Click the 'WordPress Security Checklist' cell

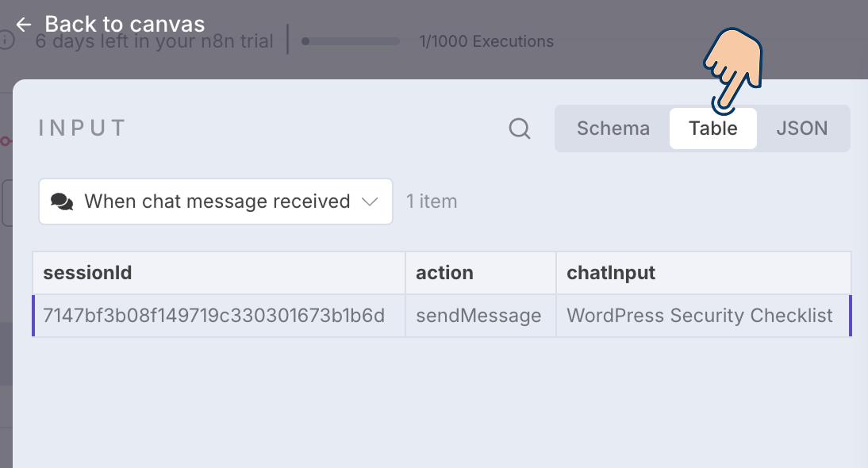[x=700, y=316]
